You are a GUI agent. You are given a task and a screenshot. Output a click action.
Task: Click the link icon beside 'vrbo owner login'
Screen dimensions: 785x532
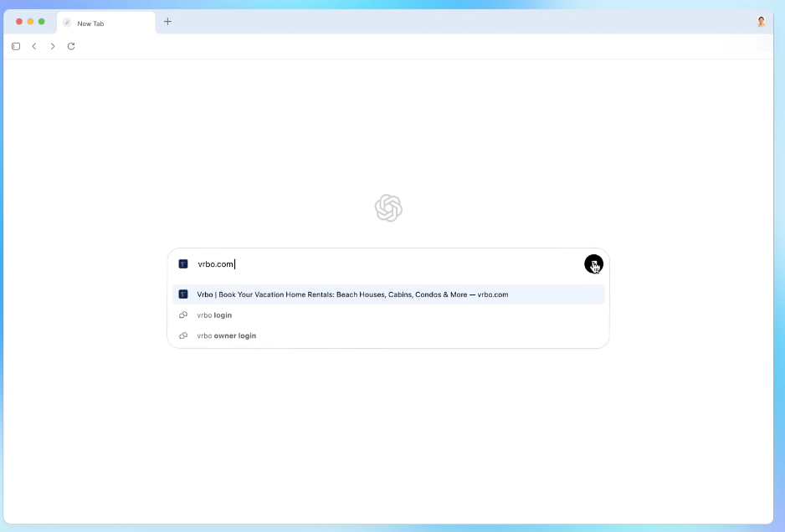(x=183, y=335)
